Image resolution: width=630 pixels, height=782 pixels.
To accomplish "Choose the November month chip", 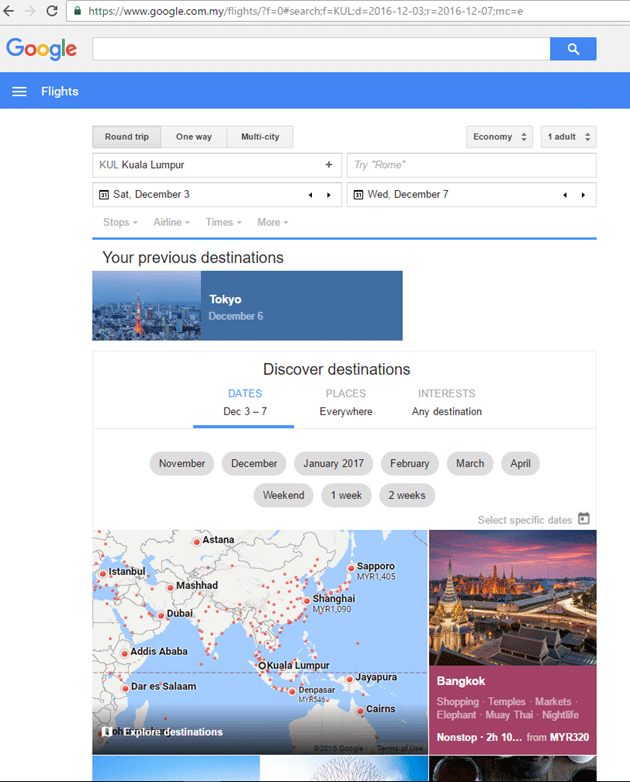I will click(x=182, y=463).
